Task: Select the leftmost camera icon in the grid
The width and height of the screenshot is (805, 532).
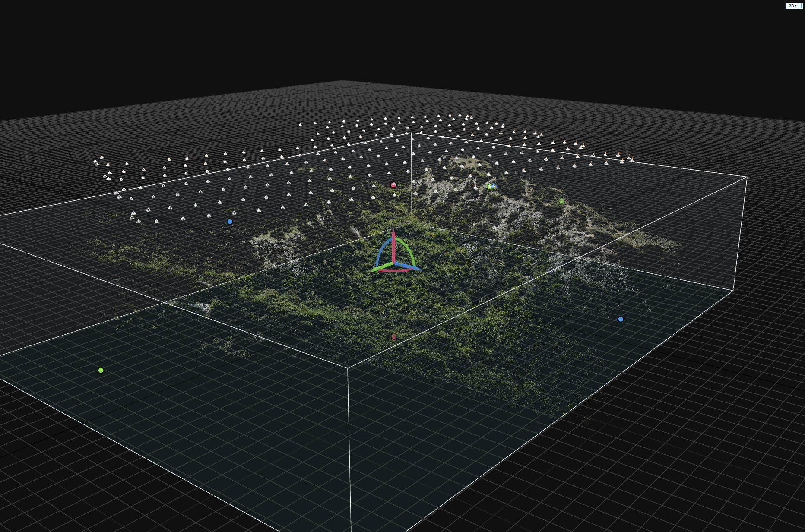Action: coord(95,162)
